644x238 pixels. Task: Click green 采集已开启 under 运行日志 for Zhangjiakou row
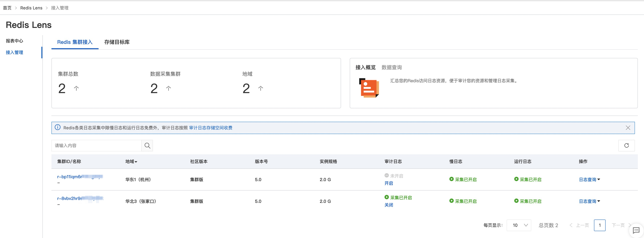(x=527, y=201)
